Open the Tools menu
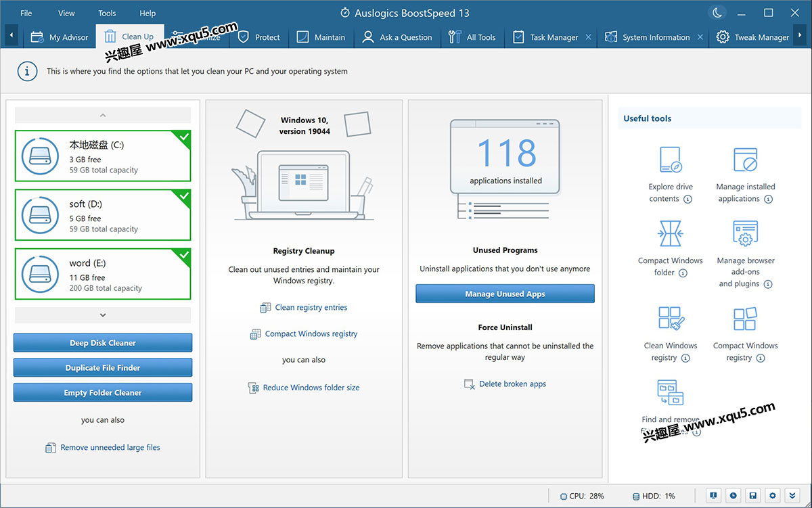812x508 pixels. (x=107, y=13)
